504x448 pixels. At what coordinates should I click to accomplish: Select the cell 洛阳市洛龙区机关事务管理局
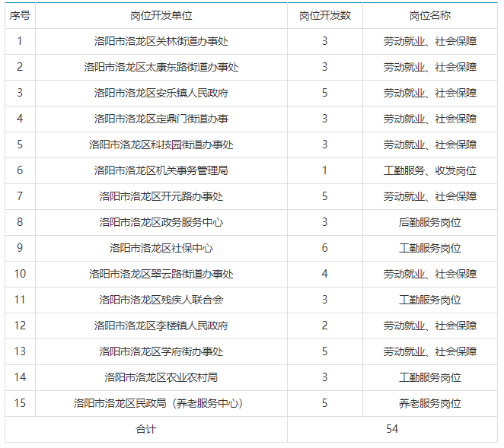161,170
